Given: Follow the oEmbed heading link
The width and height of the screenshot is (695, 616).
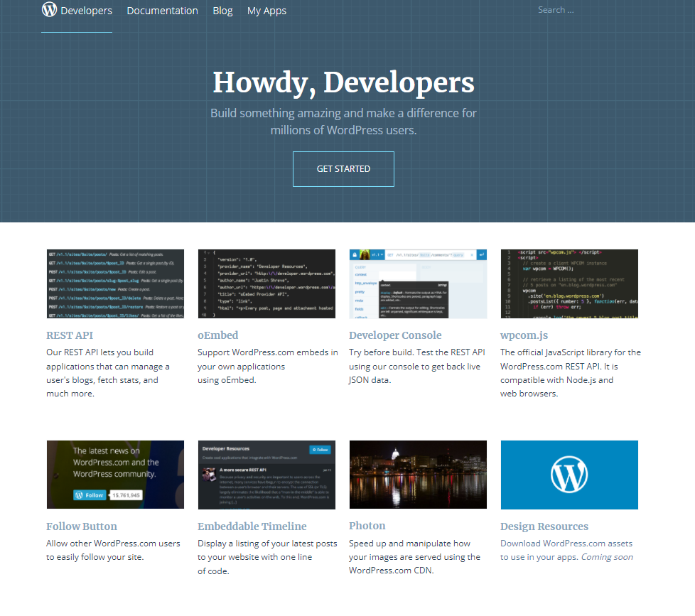Looking at the screenshot, I should (217, 335).
